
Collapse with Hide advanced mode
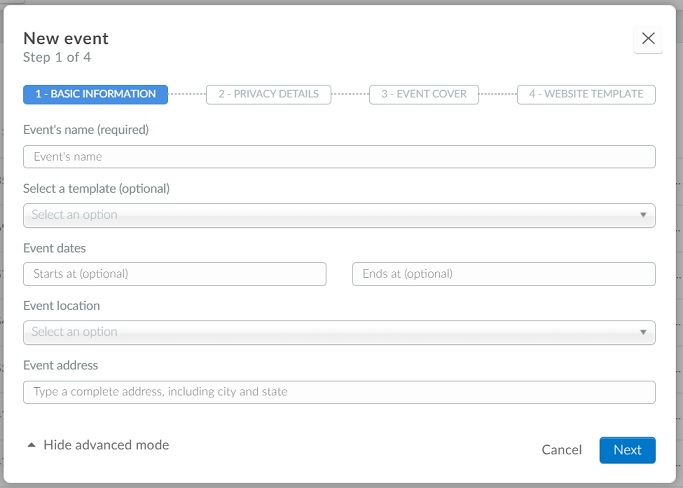(x=106, y=445)
